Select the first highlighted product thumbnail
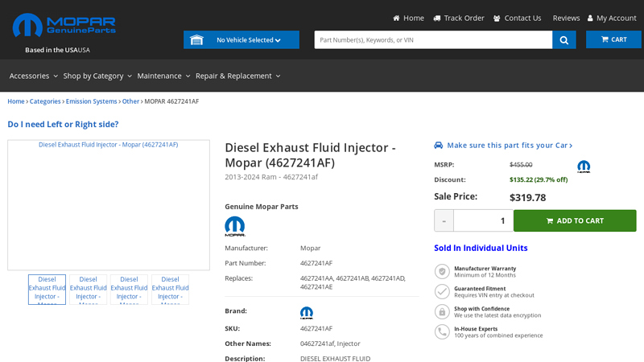The height and width of the screenshot is (362, 644). (47, 290)
